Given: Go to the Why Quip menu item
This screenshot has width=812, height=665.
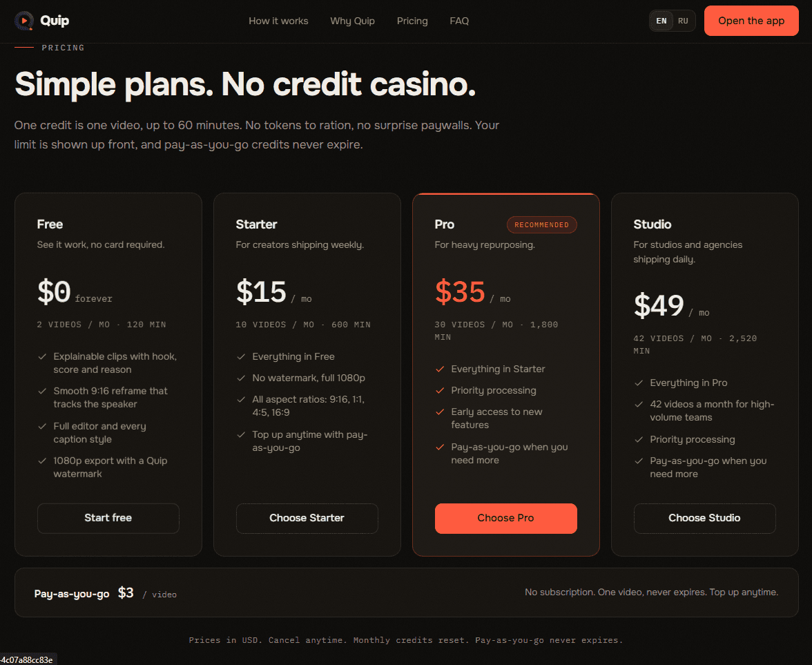Looking at the screenshot, I should [352, 21].
